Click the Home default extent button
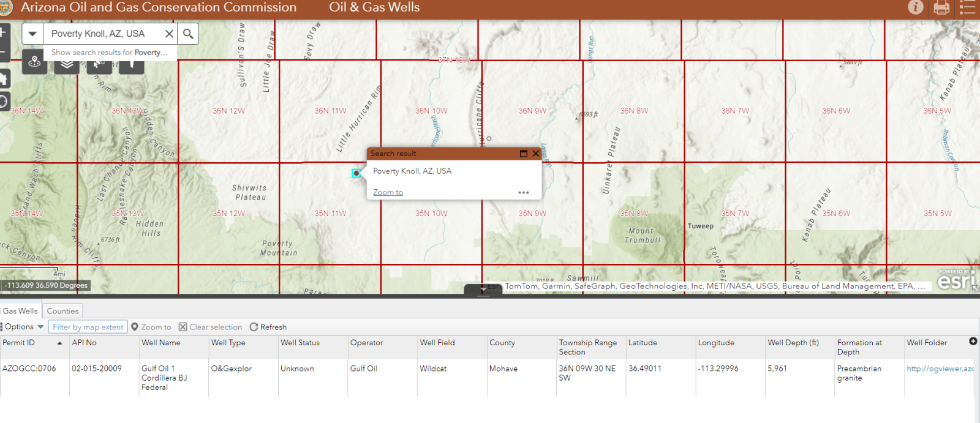 (3, 78)
